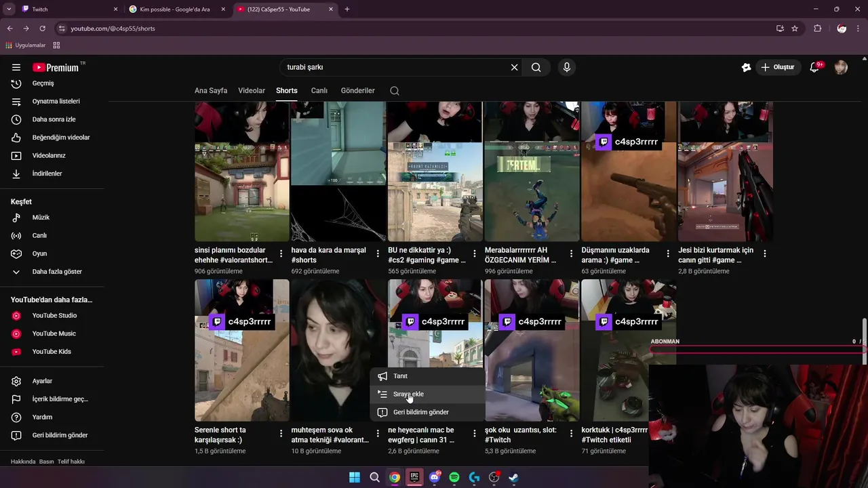Switch to the Videolar tab
This screenshot has height=488, width=868.
click(x=252, y=91)
